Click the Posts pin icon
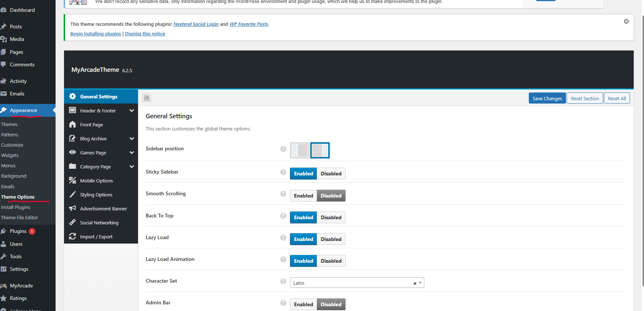Viewport: 644px width, 311px height. pos(4,27)
